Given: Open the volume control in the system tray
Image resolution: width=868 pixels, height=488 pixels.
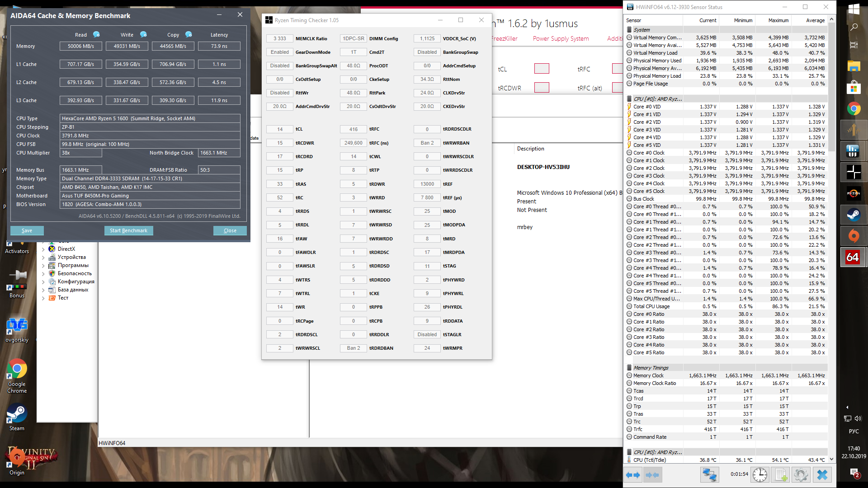Looking at the screenshot, I should pos(858,418).
